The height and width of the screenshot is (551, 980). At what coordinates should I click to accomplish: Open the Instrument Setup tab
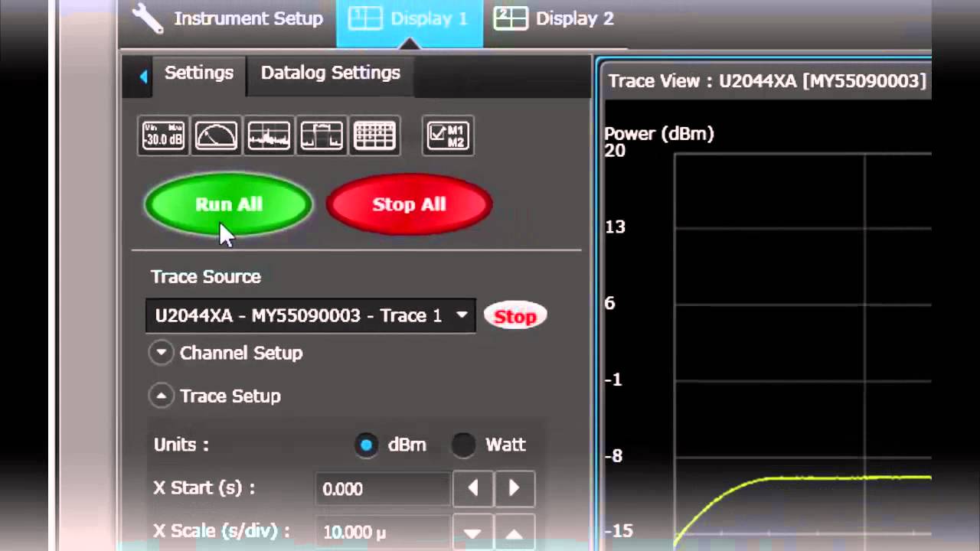(227, 18)
